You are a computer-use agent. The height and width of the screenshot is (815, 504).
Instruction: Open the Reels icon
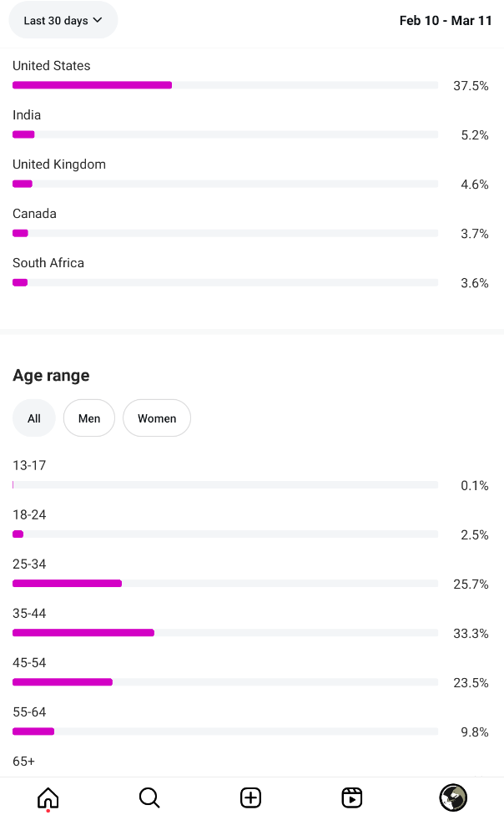(352, 797)
